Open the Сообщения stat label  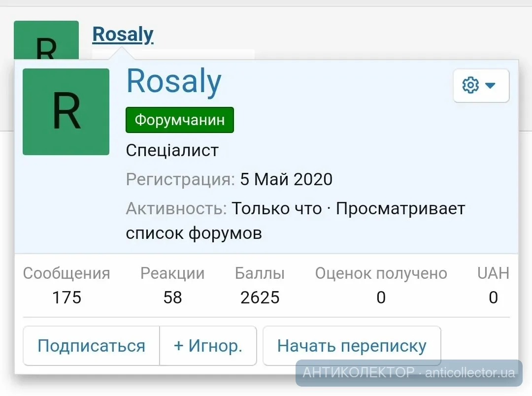pos(66,273)
